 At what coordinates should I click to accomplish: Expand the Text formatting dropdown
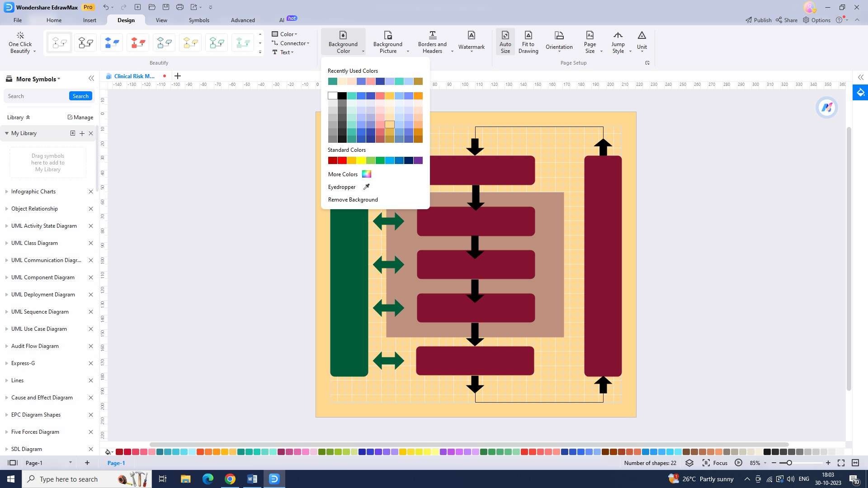pyautogui.click(x=292, y=52)
